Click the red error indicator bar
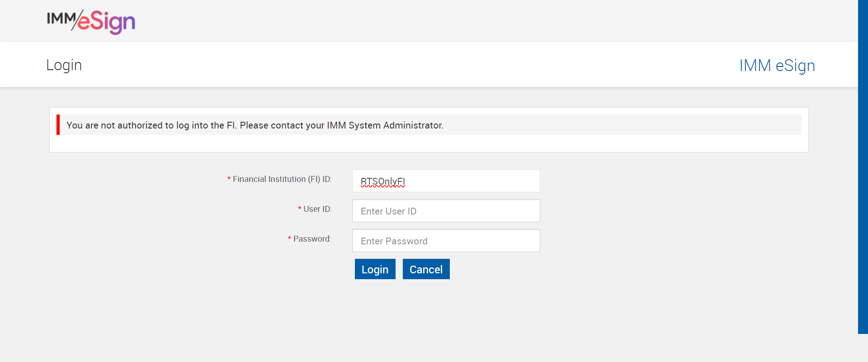Viewport: 868px width, 362px height. click(58, 125)
